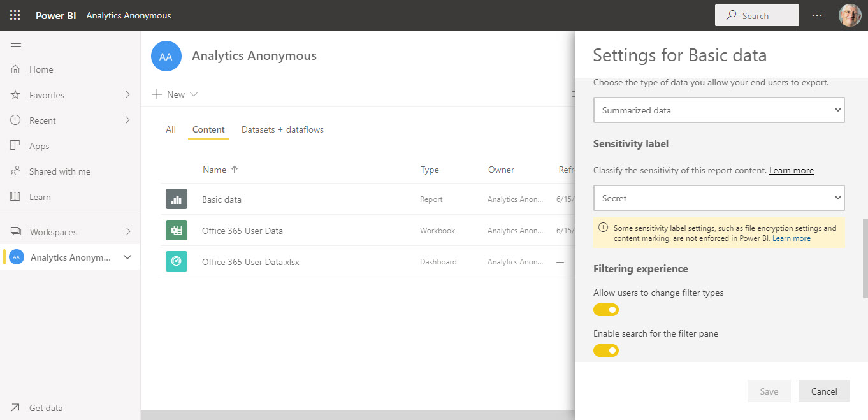
Task: Open the app launcher waffle icon
Action: tap(15, 15)
